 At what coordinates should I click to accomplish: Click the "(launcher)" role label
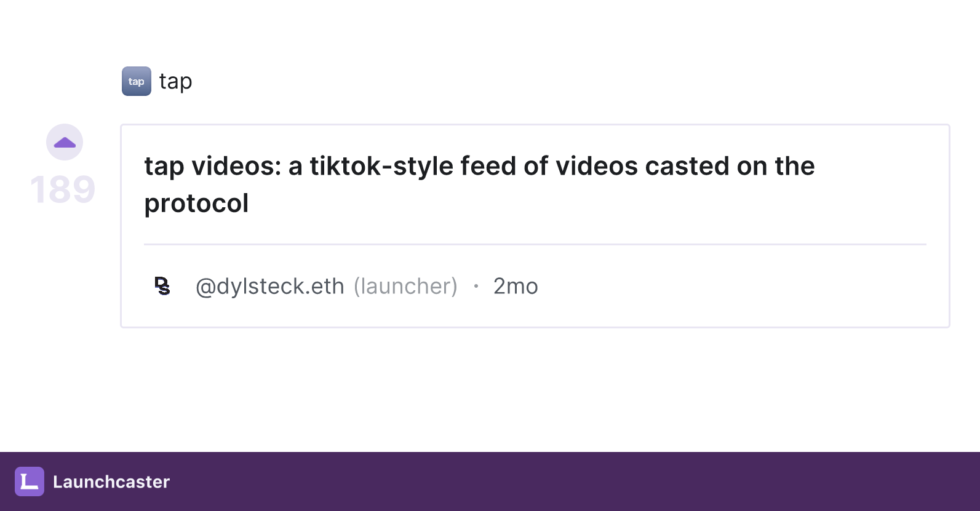click(x=405, y=286)
